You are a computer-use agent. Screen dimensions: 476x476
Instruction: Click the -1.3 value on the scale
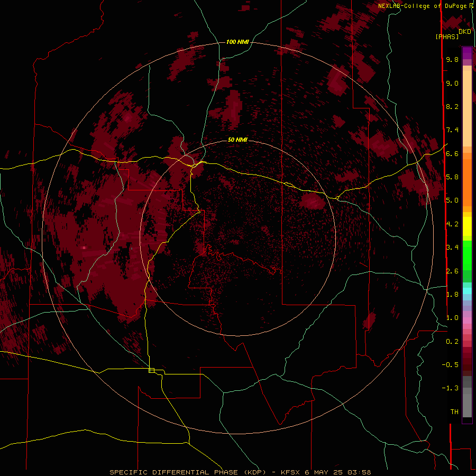click(x=450, y=388)
